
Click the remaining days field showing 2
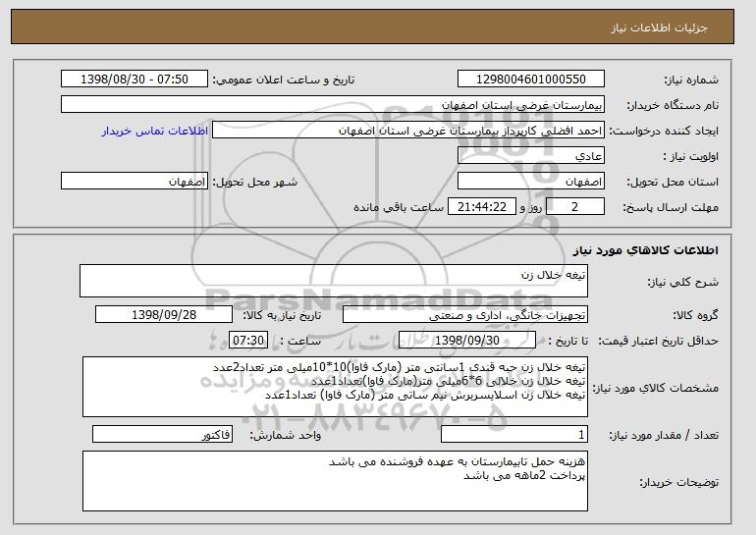pyautogui.click(x=574, y=207)
